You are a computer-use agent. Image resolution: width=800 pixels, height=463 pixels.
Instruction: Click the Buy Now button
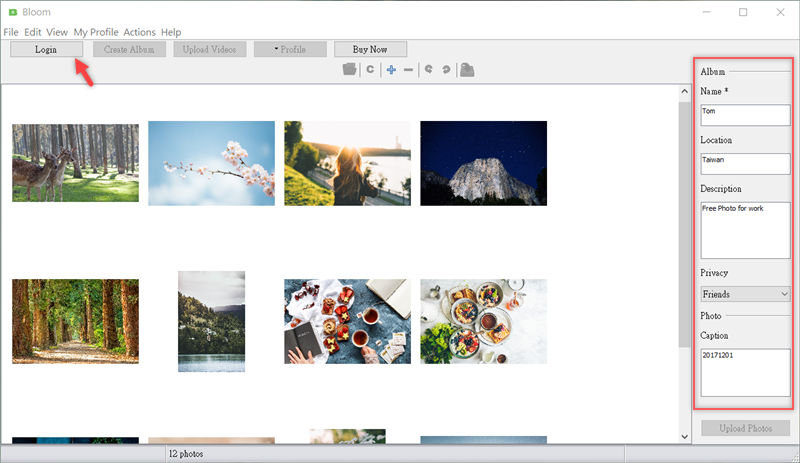point(370,49)
